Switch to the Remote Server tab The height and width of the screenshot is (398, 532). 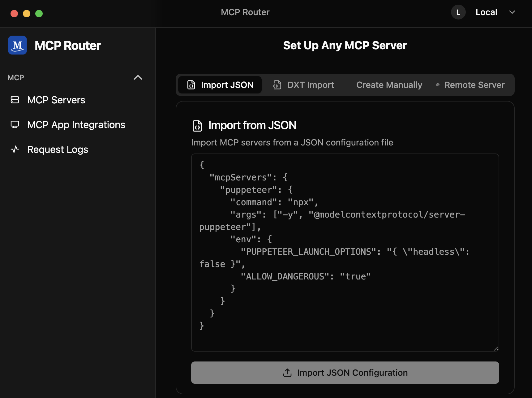tap(474, 85)
